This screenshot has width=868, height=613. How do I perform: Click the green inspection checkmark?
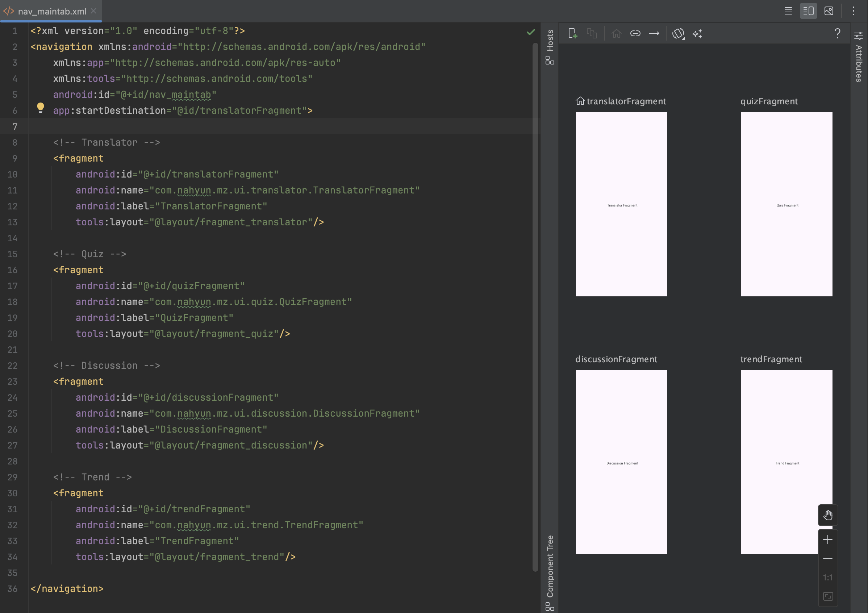click(x=531, y=32)
